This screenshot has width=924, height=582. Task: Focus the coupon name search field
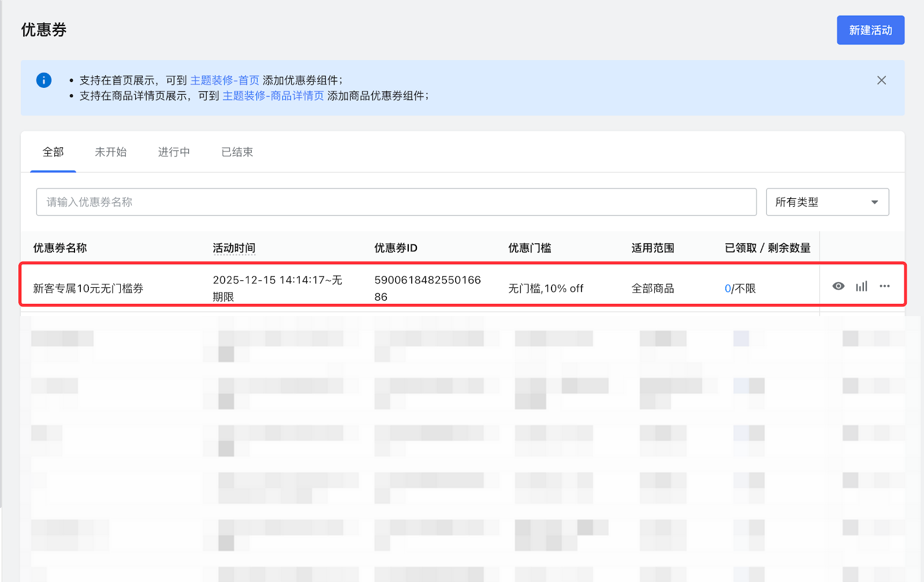pos(396,202)
